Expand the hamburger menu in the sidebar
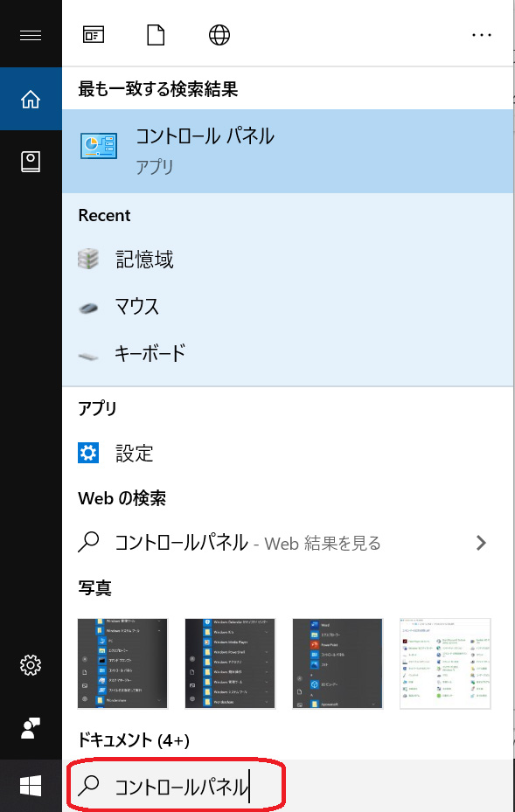Viewport: 515px width, 812px height. [31, 35]
